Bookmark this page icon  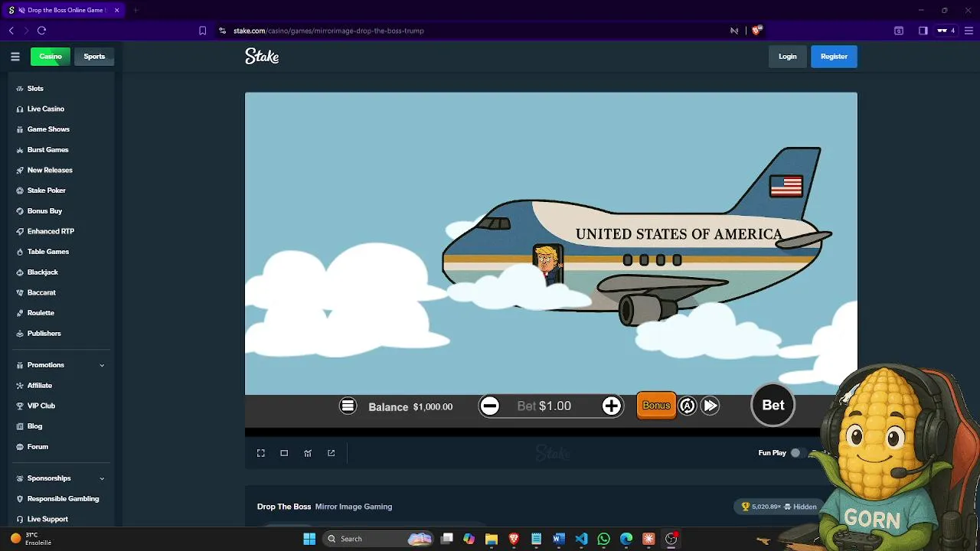202,31
